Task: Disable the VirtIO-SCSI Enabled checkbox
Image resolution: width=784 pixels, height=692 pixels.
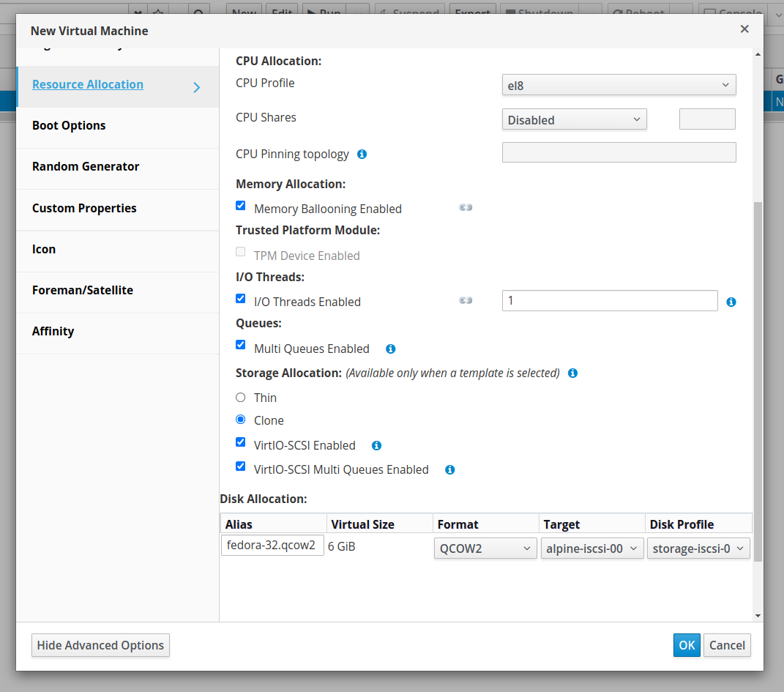Action: 241,442
